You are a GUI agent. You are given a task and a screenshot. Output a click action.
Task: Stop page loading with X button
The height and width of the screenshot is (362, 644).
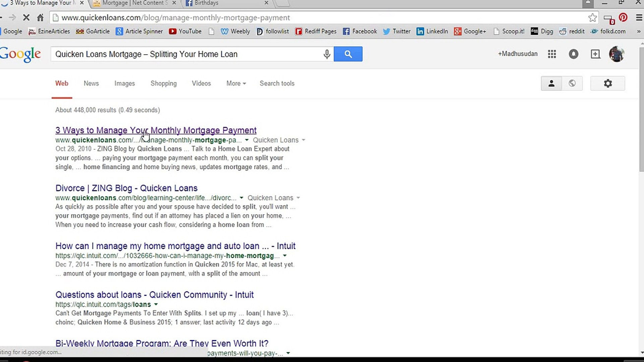(26, 18)
